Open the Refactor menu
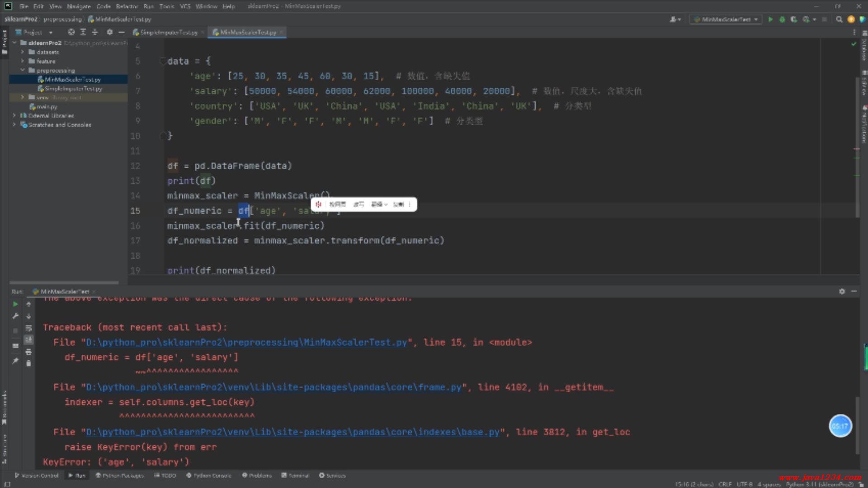868x488 pixels. click(x=127, y=6)
